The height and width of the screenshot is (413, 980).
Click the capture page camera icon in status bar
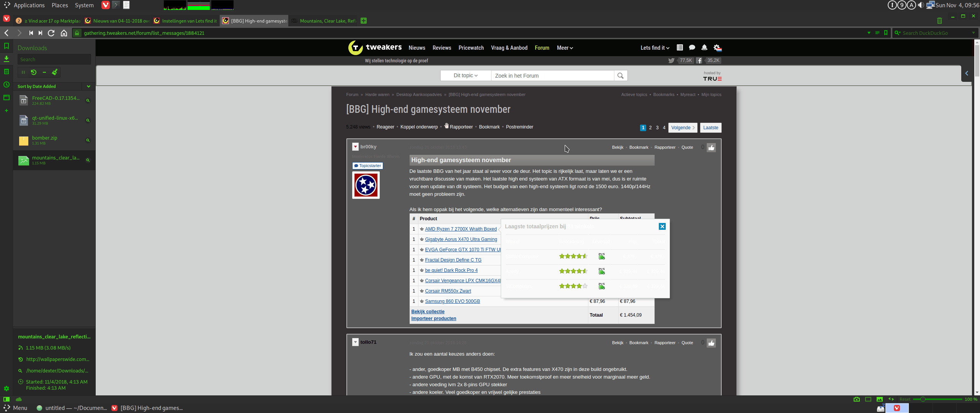pos(857,399)
